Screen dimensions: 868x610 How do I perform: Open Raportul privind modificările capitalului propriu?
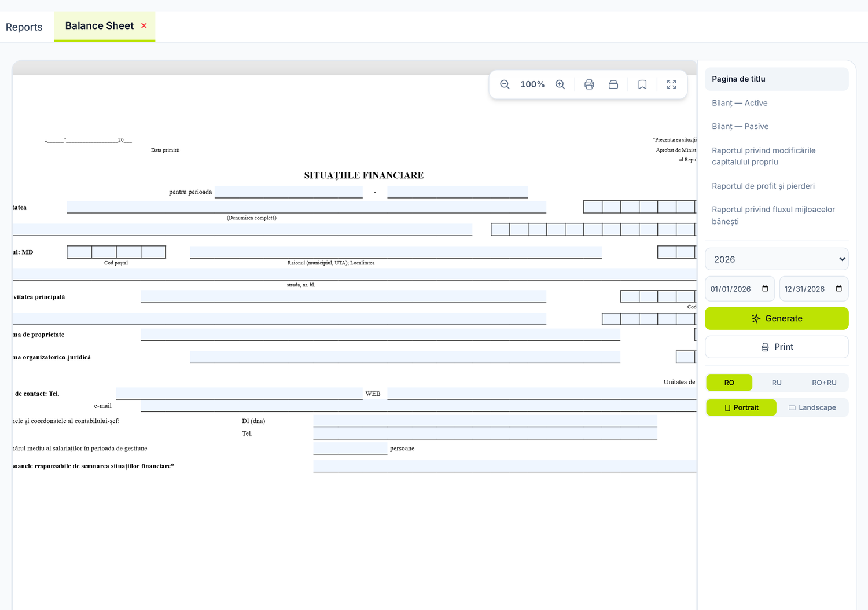click(777, 156)
